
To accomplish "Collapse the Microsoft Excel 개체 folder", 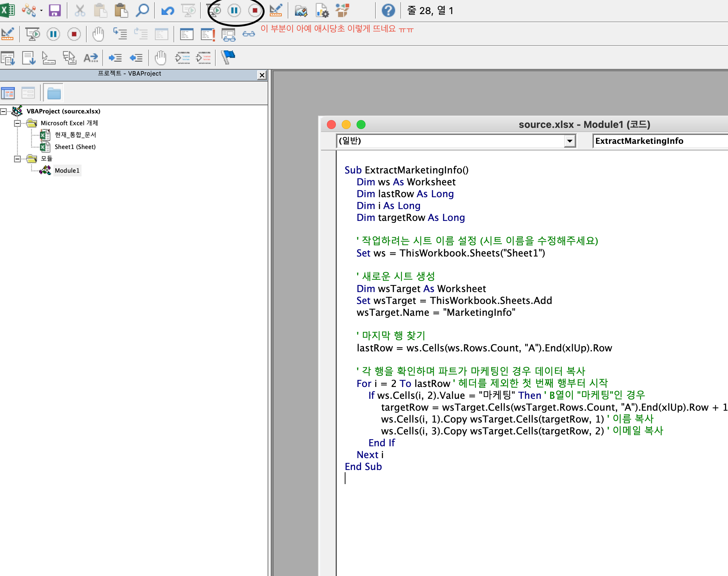I will point(17,123).
